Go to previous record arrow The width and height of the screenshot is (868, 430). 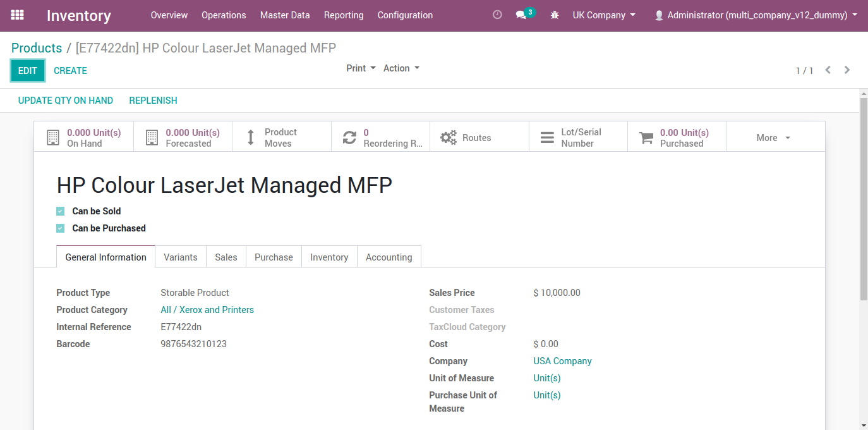(828, 70)
